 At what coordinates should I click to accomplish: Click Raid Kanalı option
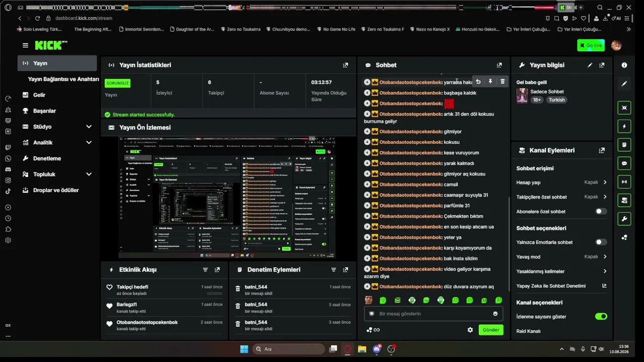pyautogui.click(x=528, y=331)
